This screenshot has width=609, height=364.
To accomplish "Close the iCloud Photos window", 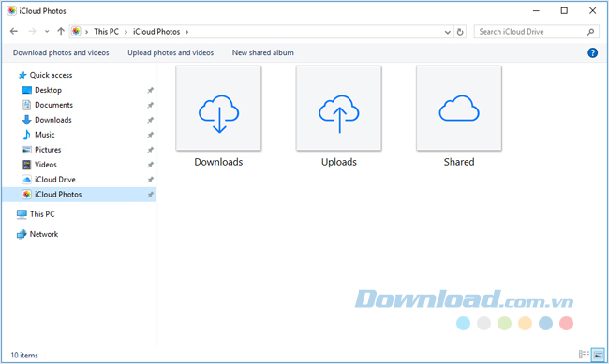I will tap(592, 11).
